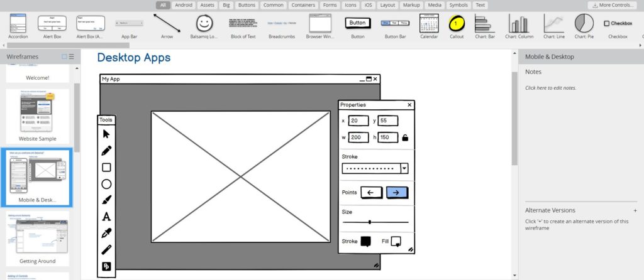Open the Stroke style dropdown arrow
The image size is (644, 280).
[x=404, y=168]
